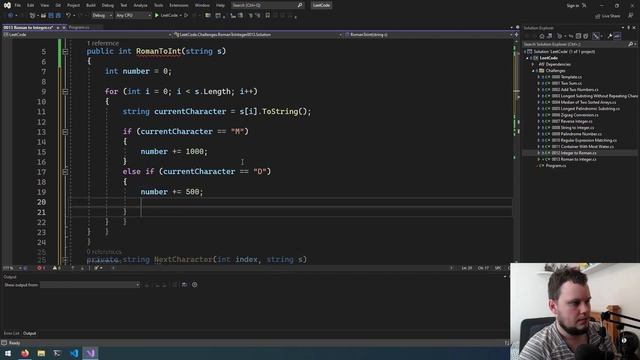
Task: Click Solution Explorer Collapse All icon
Action: coord(579,36)
